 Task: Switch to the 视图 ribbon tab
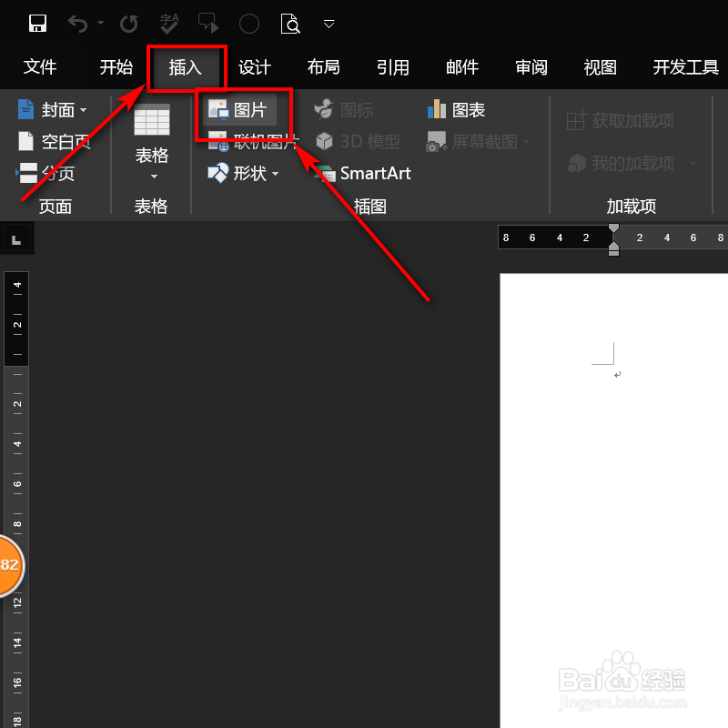point(600,67)
